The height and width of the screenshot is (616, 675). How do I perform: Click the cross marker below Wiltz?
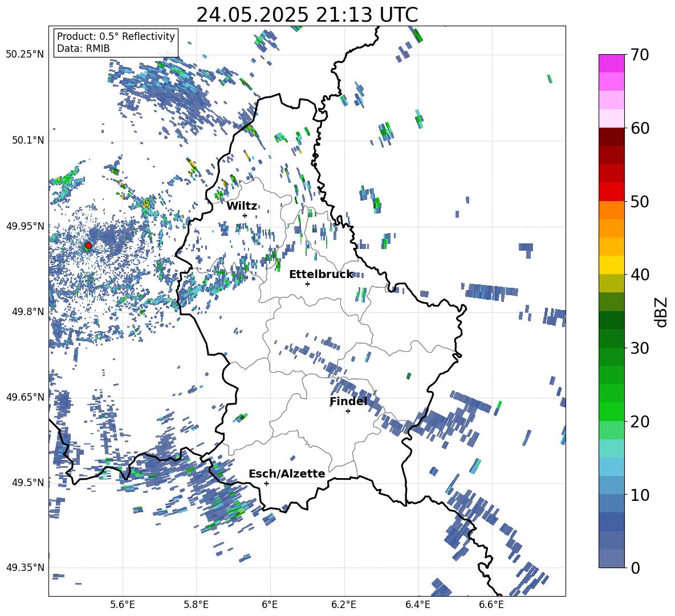click(x=245, y=215)
